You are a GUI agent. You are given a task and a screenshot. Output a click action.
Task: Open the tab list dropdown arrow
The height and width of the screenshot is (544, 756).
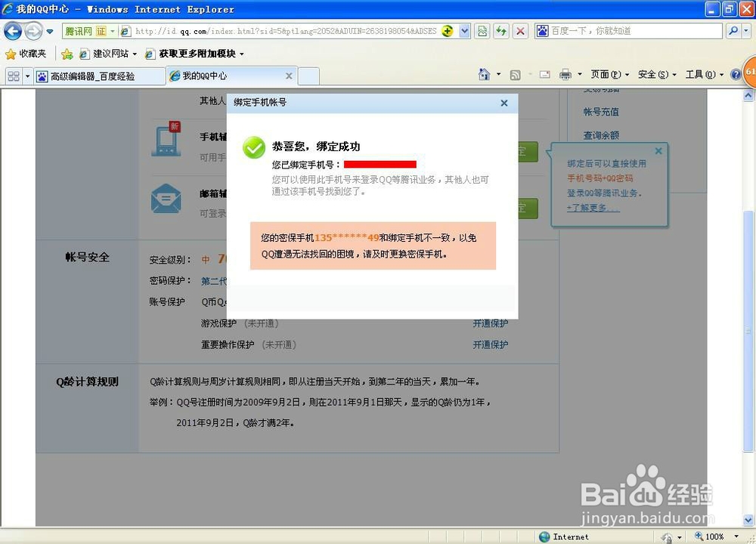(27, 76)
